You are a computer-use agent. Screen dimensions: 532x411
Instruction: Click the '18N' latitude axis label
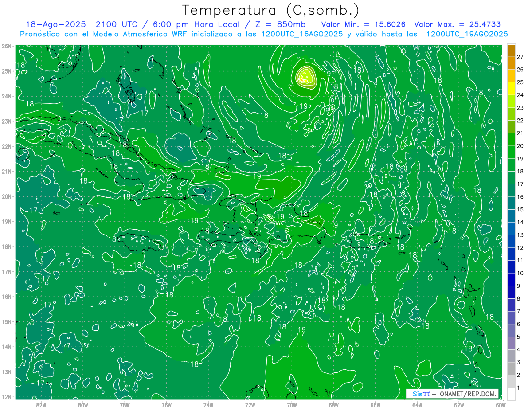point(6,247)
